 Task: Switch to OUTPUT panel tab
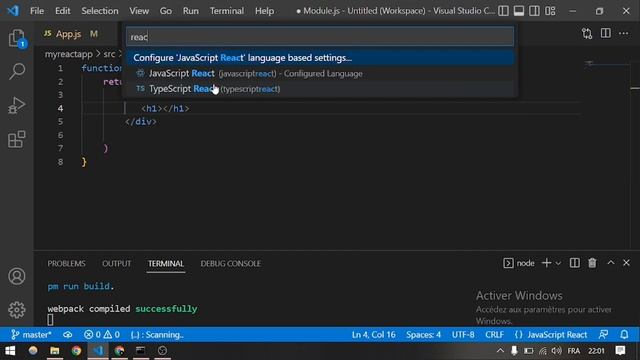click(116, 264)
